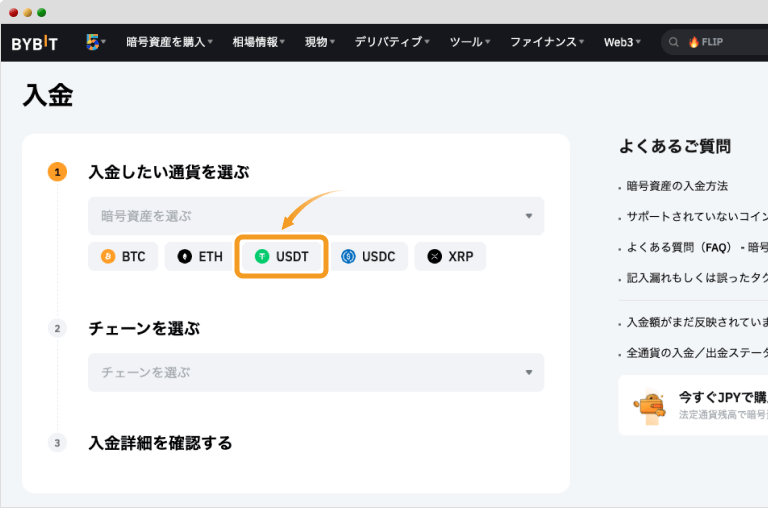Open the Web3 menu
The height and width of the screenshot is (508, 768).
point(622,42)
